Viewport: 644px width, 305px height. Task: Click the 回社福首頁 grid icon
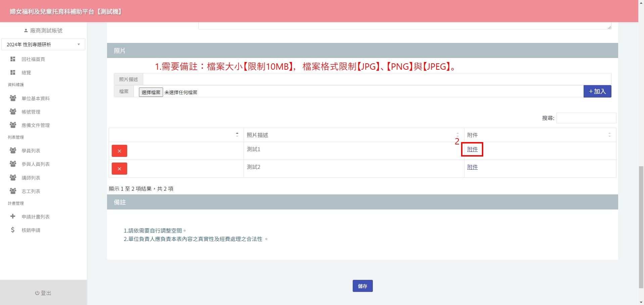[x=13, y=59]
